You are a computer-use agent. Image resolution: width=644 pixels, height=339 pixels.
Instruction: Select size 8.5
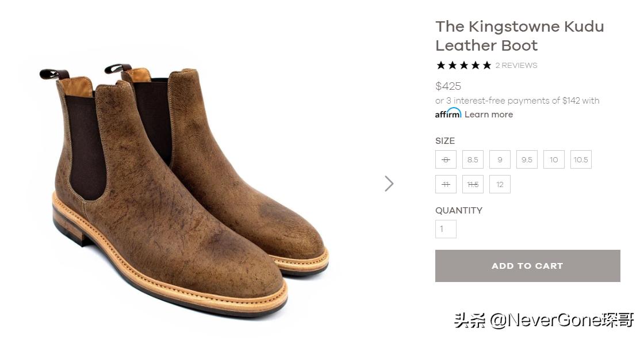pos(473,159)
